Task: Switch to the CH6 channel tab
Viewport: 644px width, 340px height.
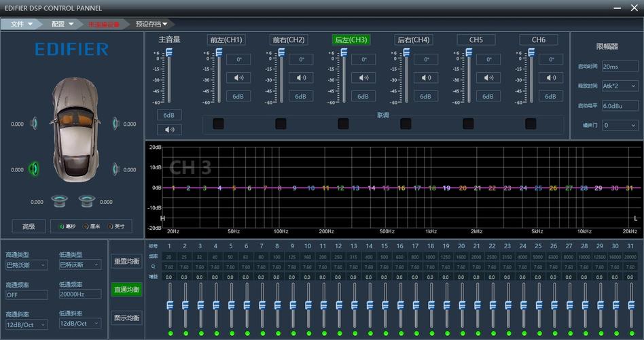Action: pos(539,40)
